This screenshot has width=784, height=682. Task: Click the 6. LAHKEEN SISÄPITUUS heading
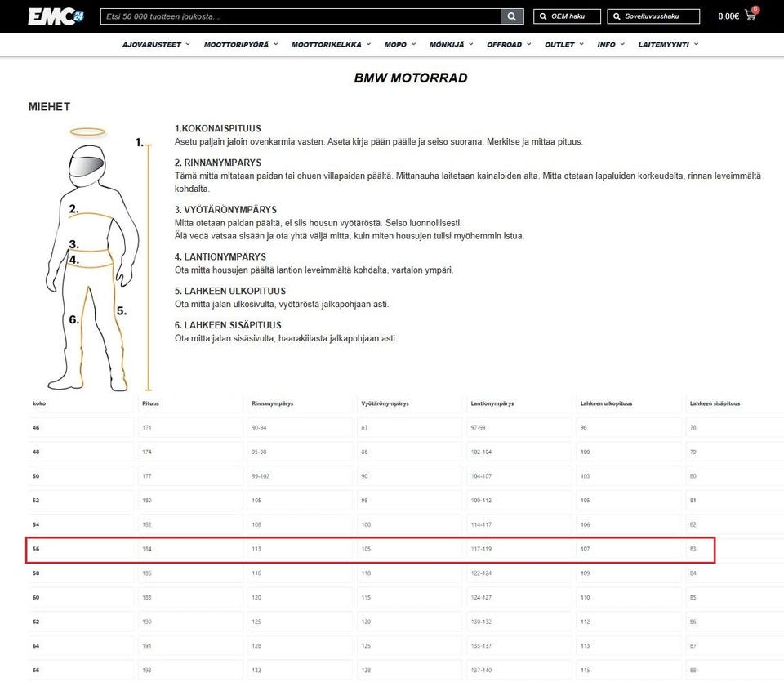pyautogui.click(x=228, y=324)
